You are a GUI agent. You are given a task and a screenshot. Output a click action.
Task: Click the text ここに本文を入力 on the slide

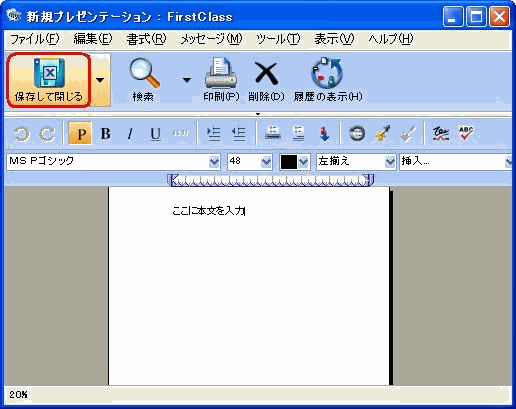click(x=209, y=211)
